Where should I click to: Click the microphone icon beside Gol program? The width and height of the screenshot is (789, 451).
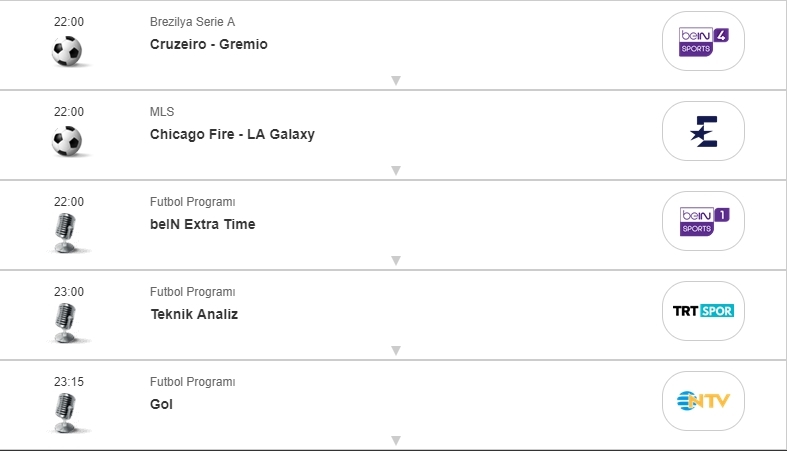67,412
